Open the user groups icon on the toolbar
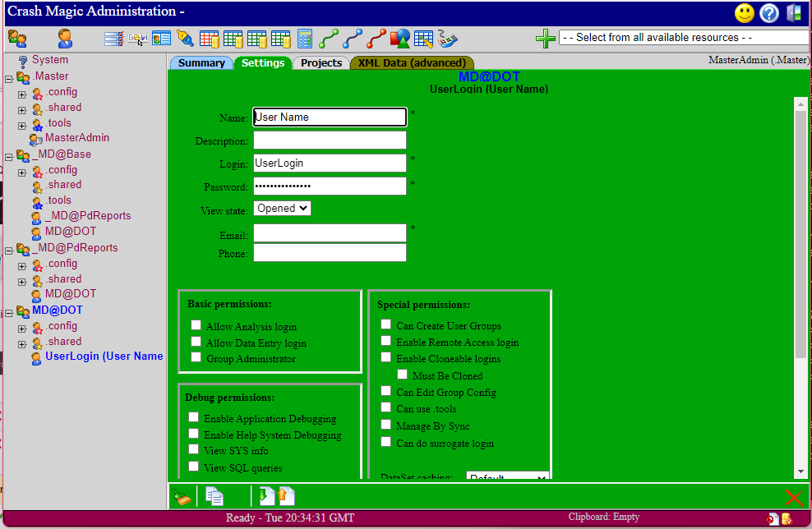812x529 pixels. tap(18, 39)
